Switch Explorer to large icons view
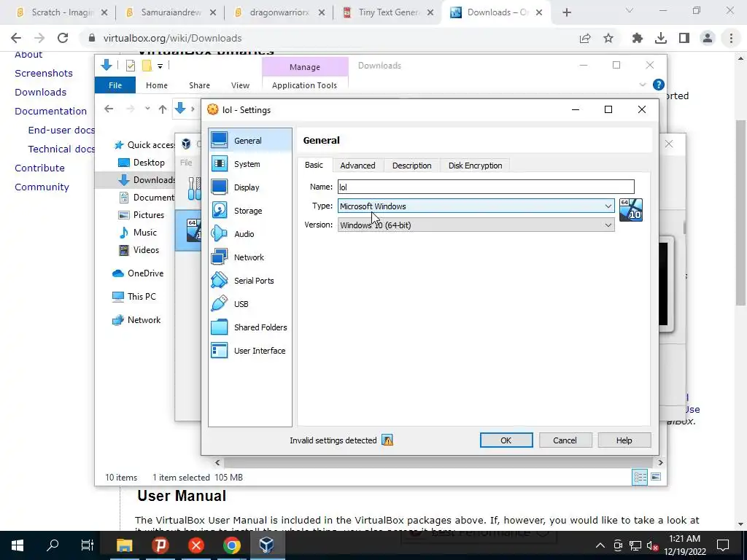 point(656,477)
